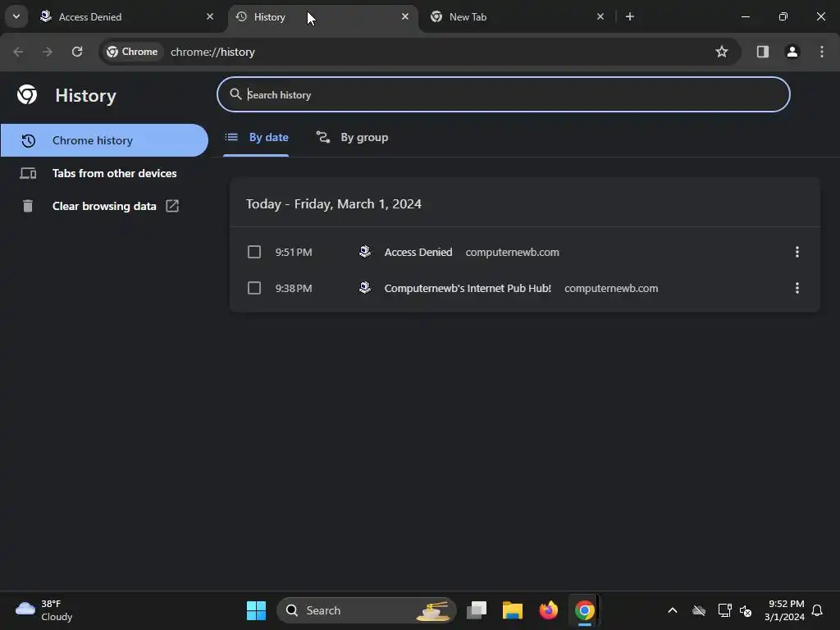Go back using the back arrow
840x630 pixels.
click(x=18, y=52)
